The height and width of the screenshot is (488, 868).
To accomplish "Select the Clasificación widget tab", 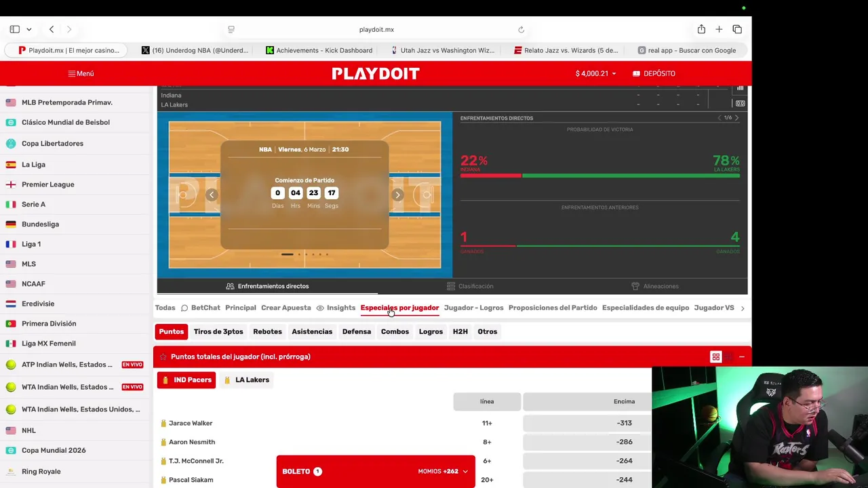I will 470,286.
